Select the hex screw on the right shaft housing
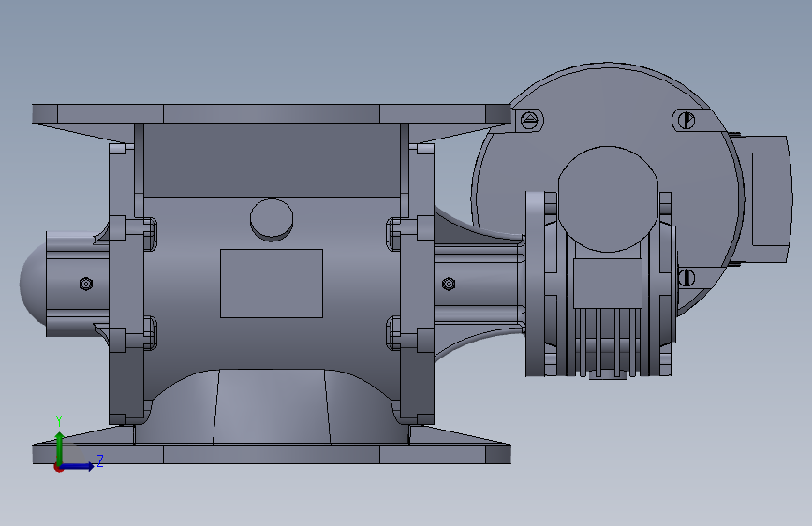The width and height of the screenshot is (812, 526). click(x=449, y=284)
